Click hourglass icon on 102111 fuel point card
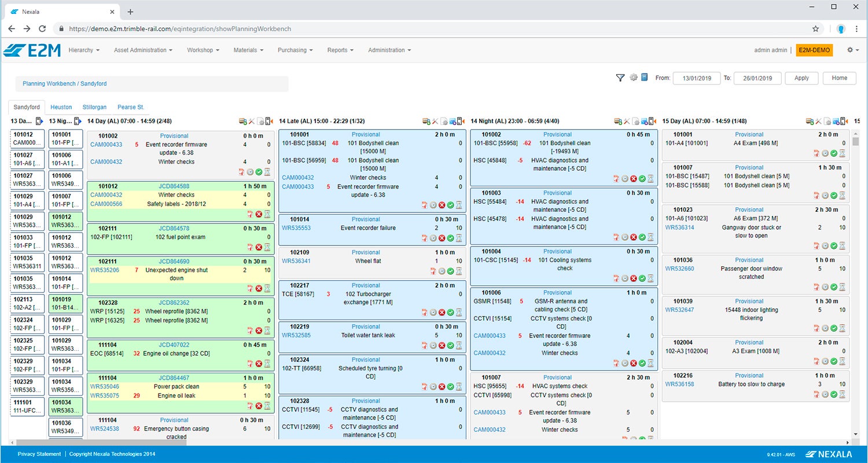 coord(267,247)
